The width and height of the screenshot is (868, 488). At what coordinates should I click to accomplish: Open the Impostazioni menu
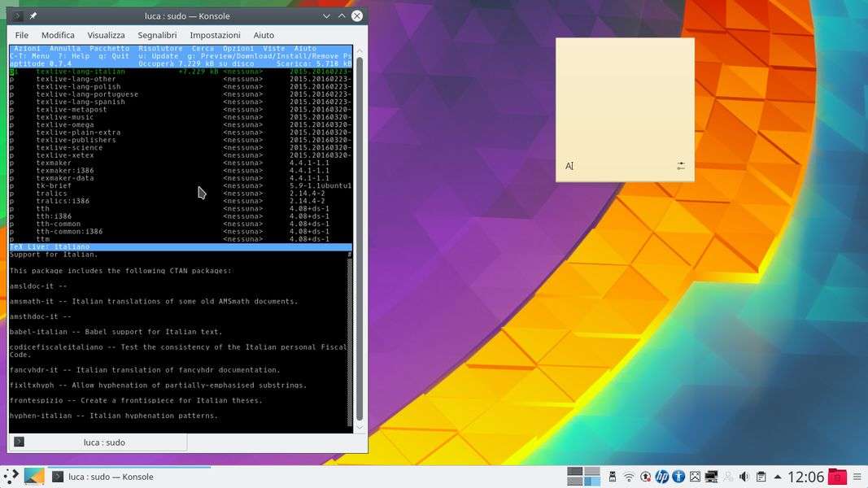point(215,35)
